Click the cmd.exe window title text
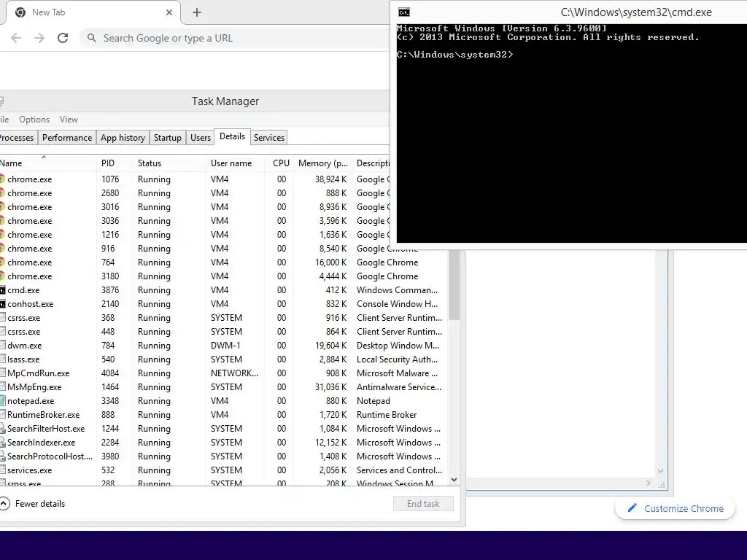This screenshot has height=560, width=747. click(636, 12)
